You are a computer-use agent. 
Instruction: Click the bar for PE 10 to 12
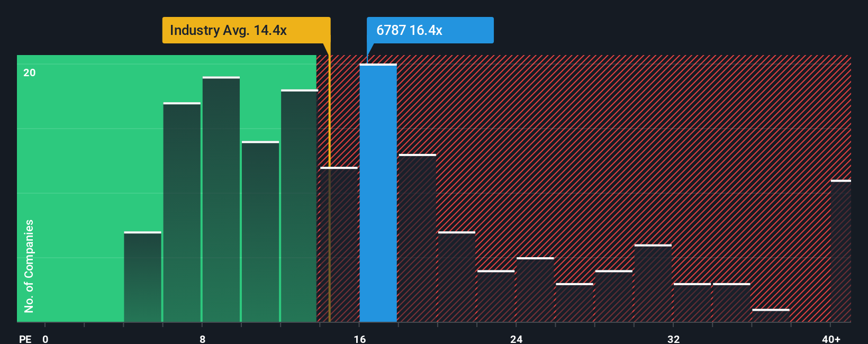pyautogui.click(x=260, y=231)
